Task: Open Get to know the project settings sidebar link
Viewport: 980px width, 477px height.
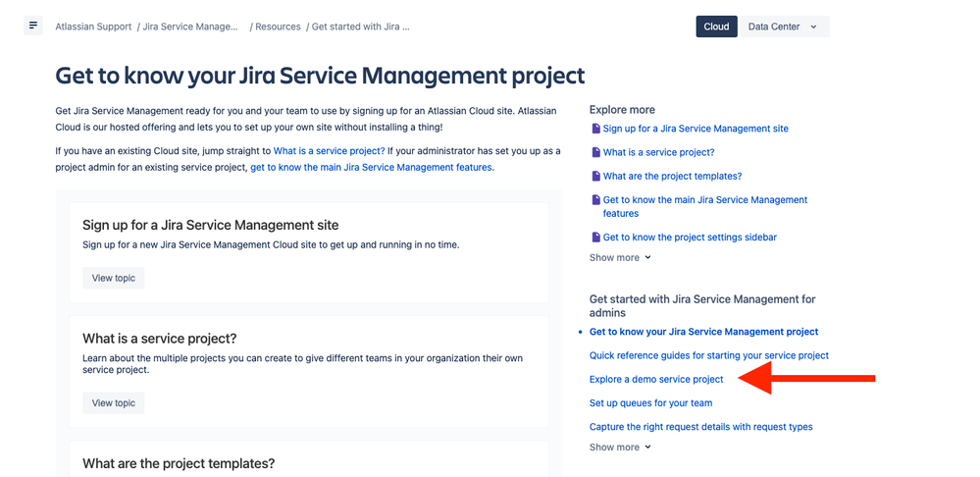Action: [690, 238]
